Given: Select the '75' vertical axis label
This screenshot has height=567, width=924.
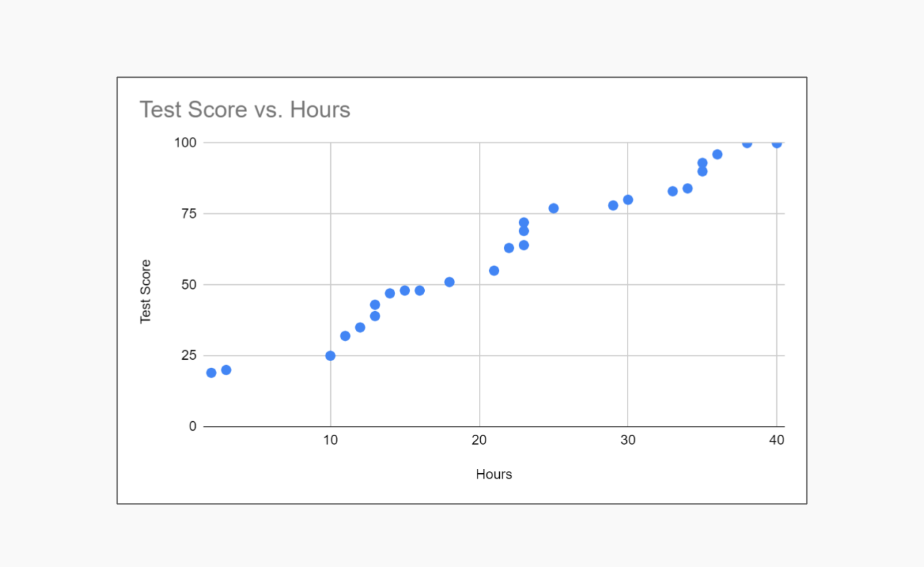Looking at the screenshot, I should point(189,213).
